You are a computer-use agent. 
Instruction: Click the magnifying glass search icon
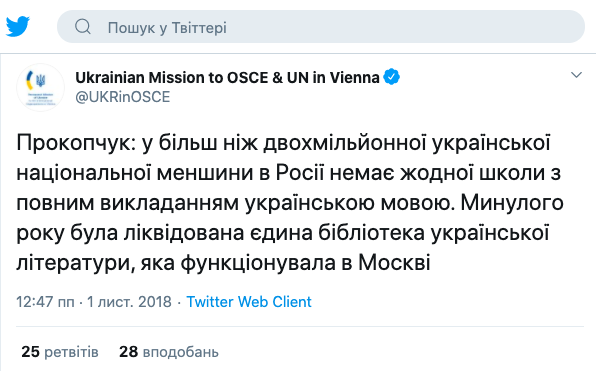click(82, 27)
